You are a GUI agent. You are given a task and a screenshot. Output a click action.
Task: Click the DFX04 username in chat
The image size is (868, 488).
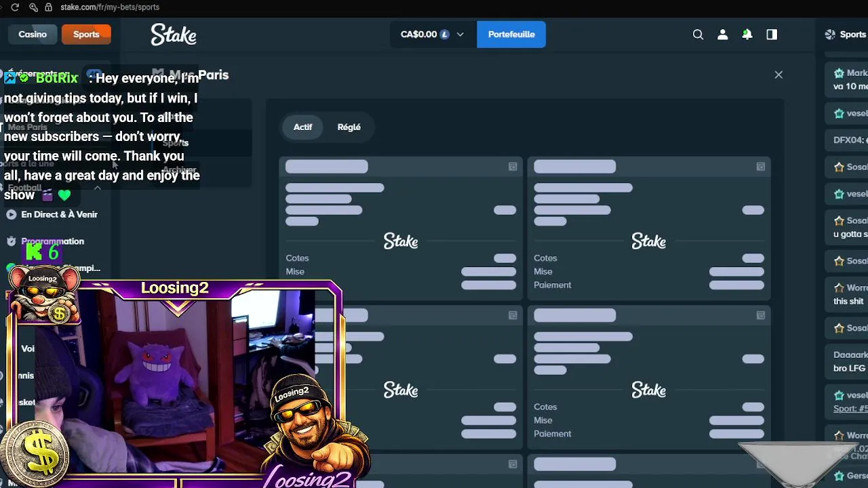click(849, 140)
